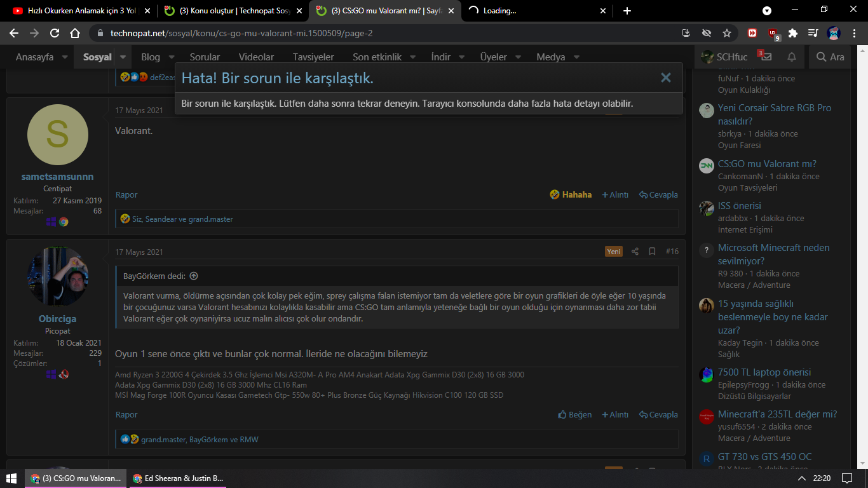Close the Hata! error dialog
Viewport: 868px width, 488px height.
point(666,78)
